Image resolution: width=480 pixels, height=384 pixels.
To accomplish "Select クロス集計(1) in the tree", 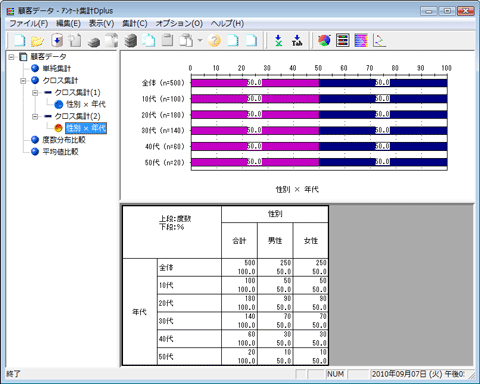I will (x=77, y=93).
